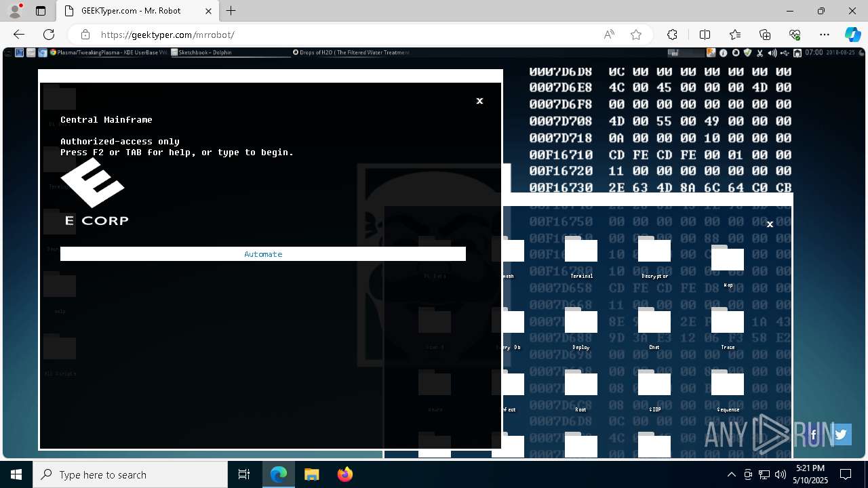
Task: Click the Twitter share icon
Action: tap(842, 434)
